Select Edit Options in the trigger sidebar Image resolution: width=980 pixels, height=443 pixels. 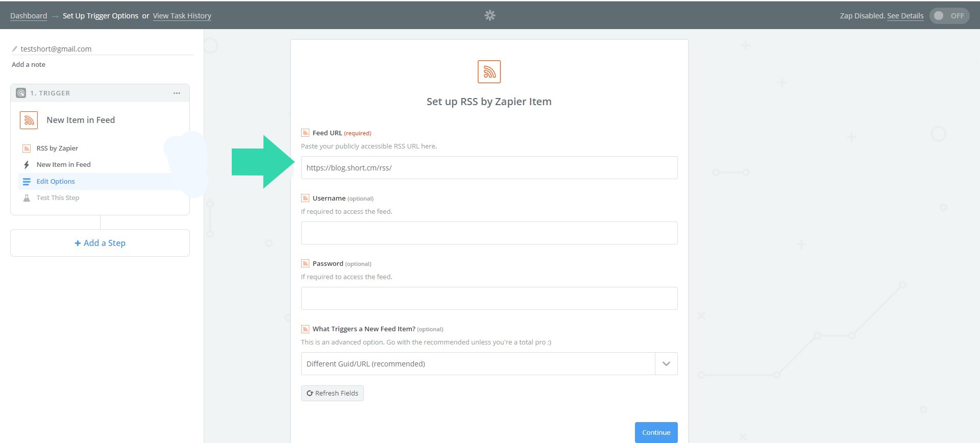(56, 181)
